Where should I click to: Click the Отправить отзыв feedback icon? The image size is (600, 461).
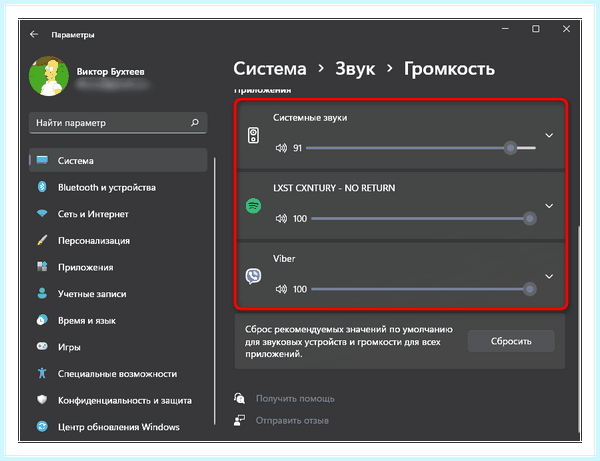tap(240, 420)
